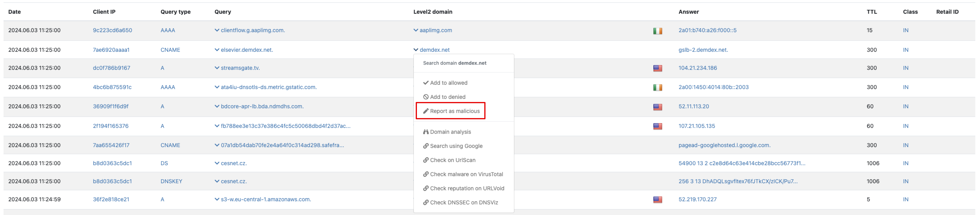Image resolution: width=980 pixels, height=215 pixels.
Task: Open client IP 7ae6920aaaa1
Action: pyautogui.click(x=111, y=50)
